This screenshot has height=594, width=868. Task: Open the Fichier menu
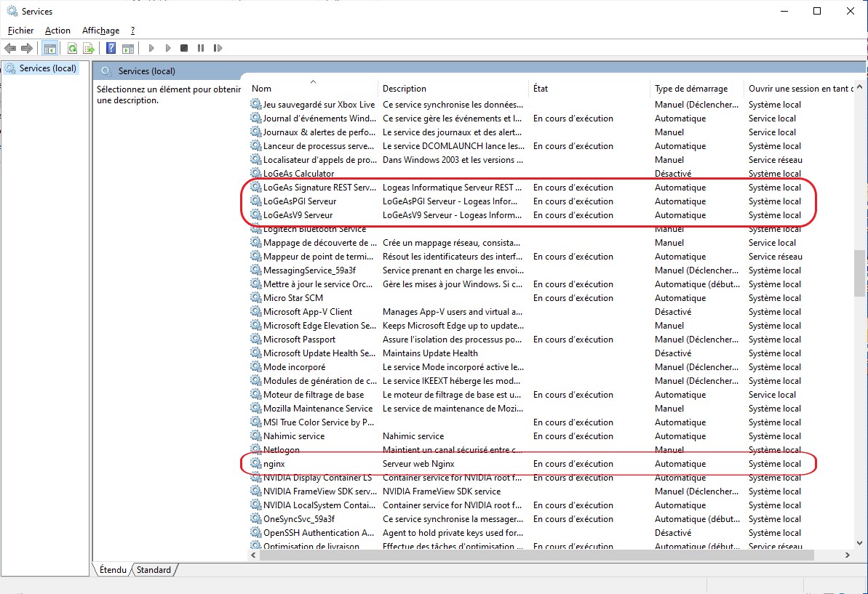click(x=20, y=31)
